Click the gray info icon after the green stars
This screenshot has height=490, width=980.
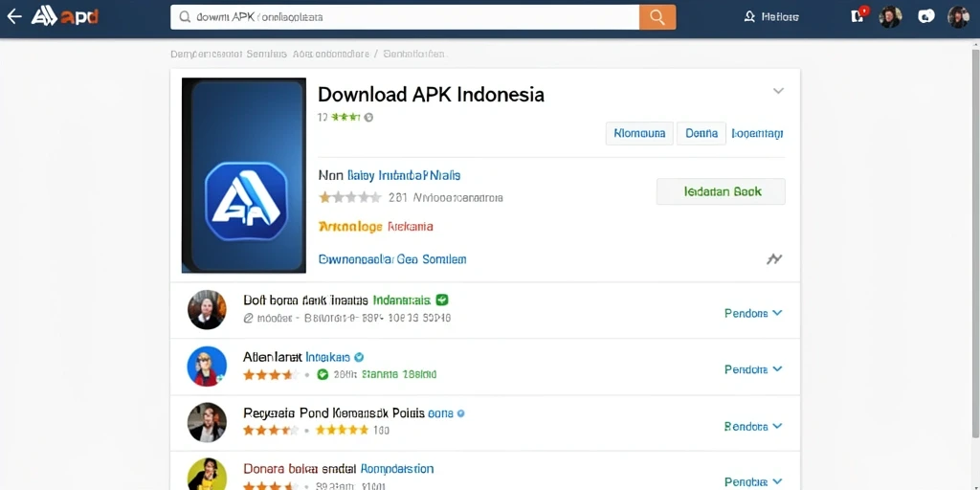pos(368,117)
